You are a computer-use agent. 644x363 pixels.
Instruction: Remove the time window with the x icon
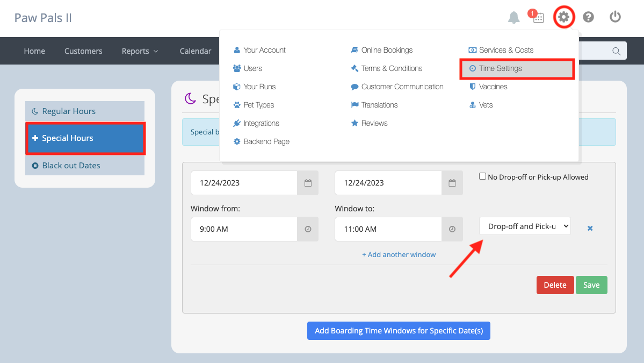(x=590, y=228)
